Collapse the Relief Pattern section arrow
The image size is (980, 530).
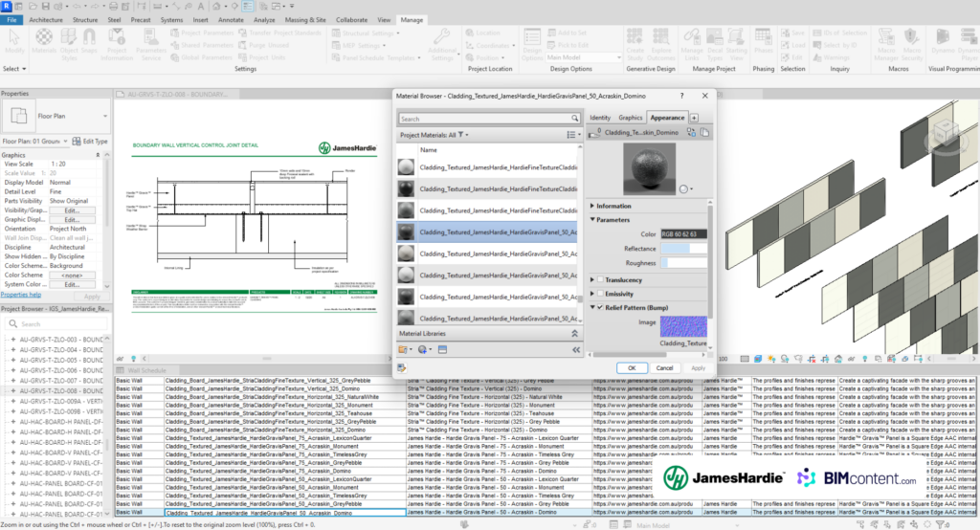tap(592, 307)
